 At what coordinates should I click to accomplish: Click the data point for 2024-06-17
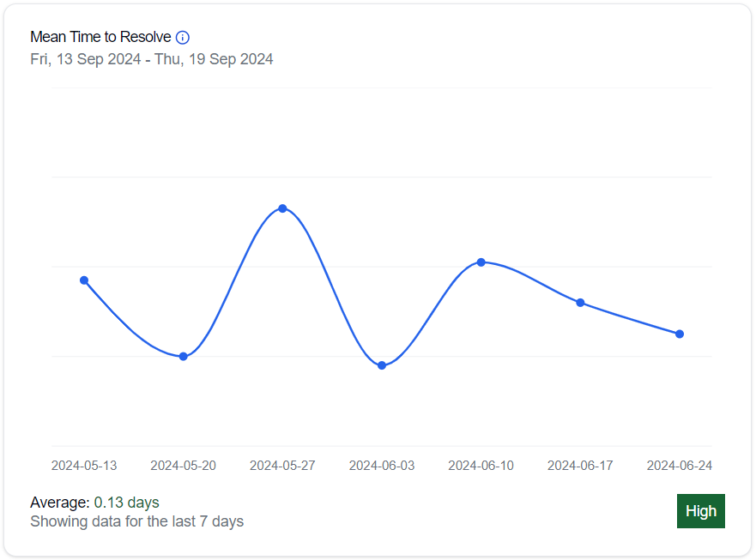580,303
